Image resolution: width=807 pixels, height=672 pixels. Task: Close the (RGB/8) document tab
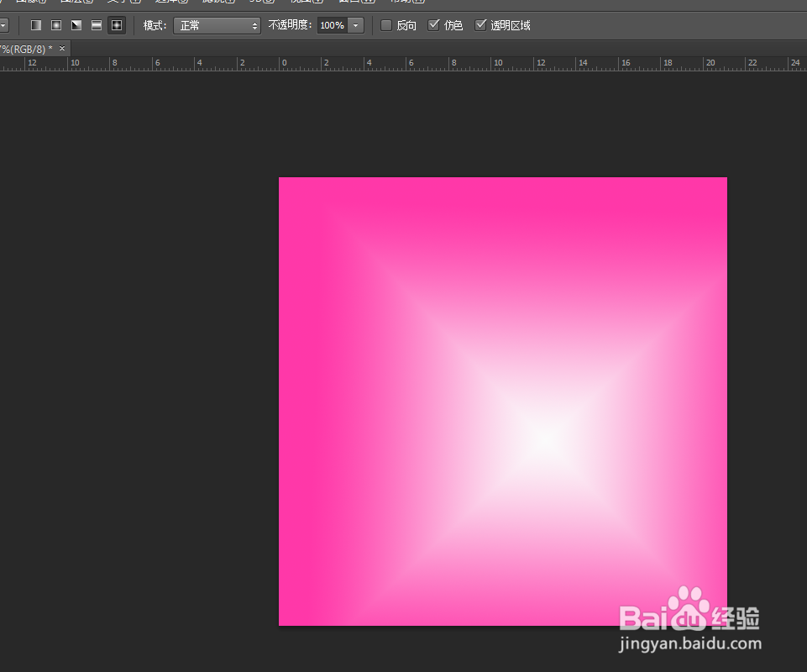click(x=62, y=49)
